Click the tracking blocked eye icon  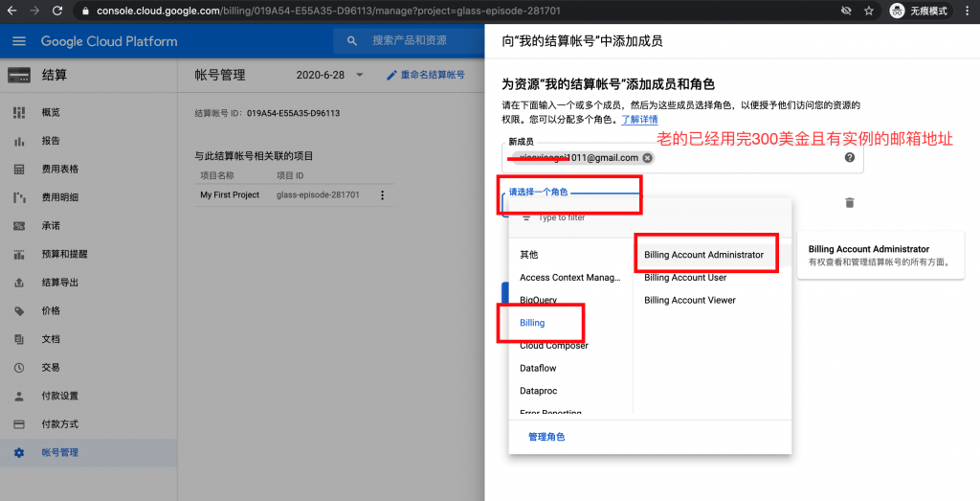(846, 11)
